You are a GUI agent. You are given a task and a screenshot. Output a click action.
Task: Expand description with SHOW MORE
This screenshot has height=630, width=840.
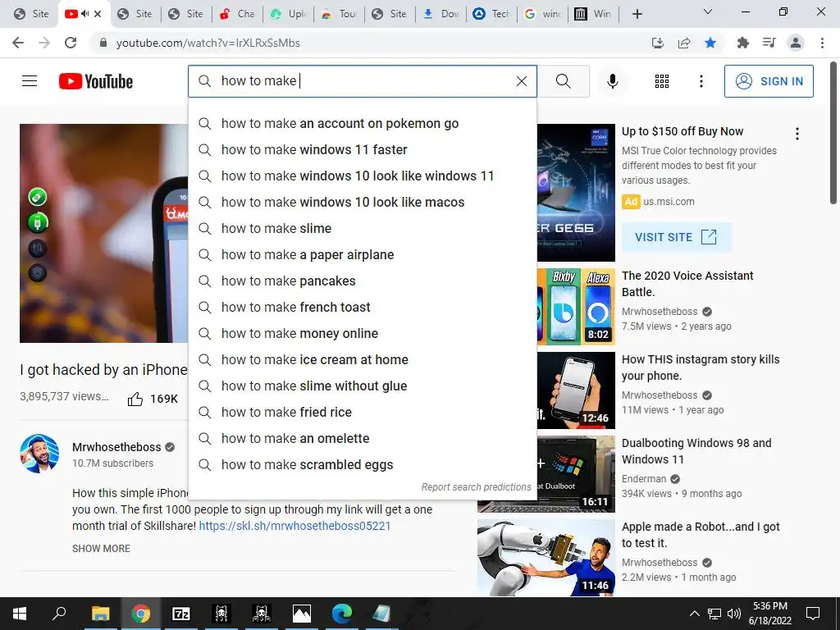coord(101,549)
